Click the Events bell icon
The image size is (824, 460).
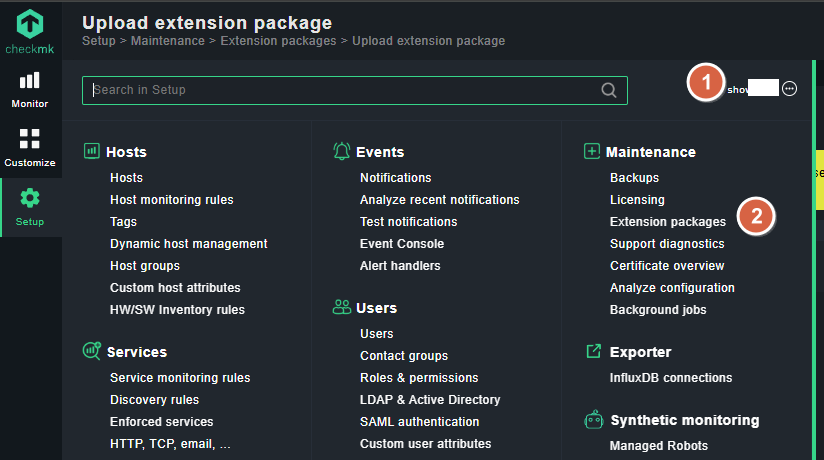(x=341, y=152)
